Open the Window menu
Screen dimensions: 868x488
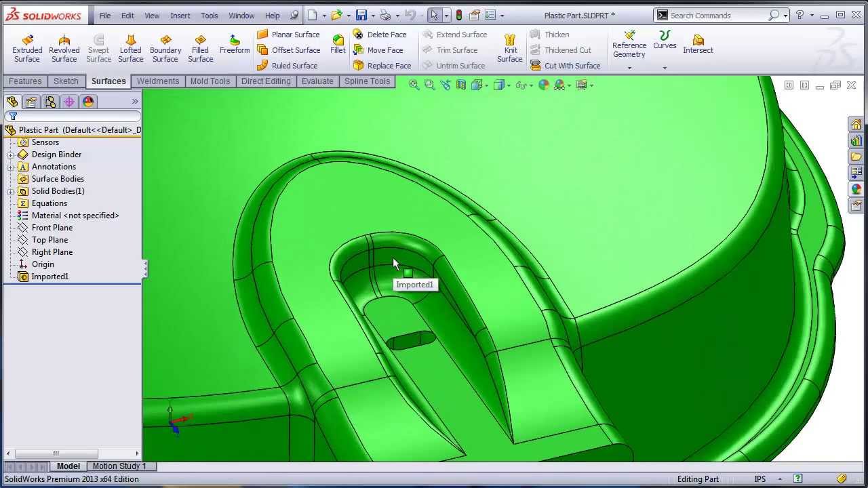(x=241, y=16)
